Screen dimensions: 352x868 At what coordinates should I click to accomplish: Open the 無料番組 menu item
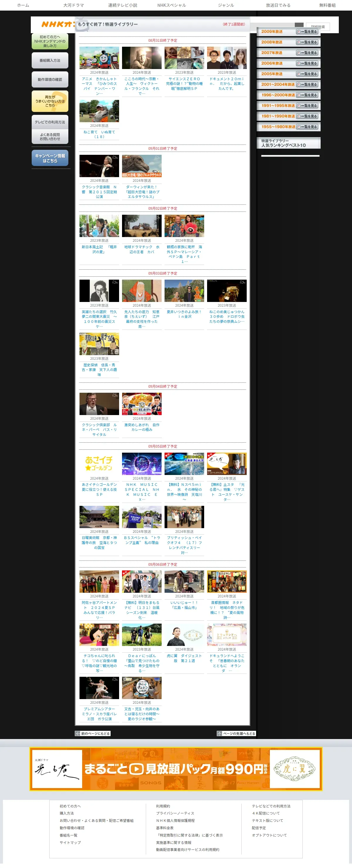327,5
